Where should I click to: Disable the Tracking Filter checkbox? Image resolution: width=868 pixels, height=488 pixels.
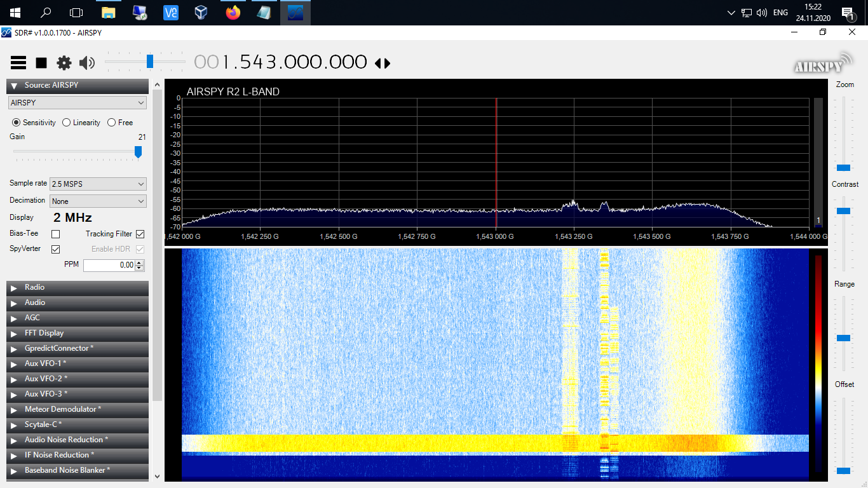pos(140,234)
